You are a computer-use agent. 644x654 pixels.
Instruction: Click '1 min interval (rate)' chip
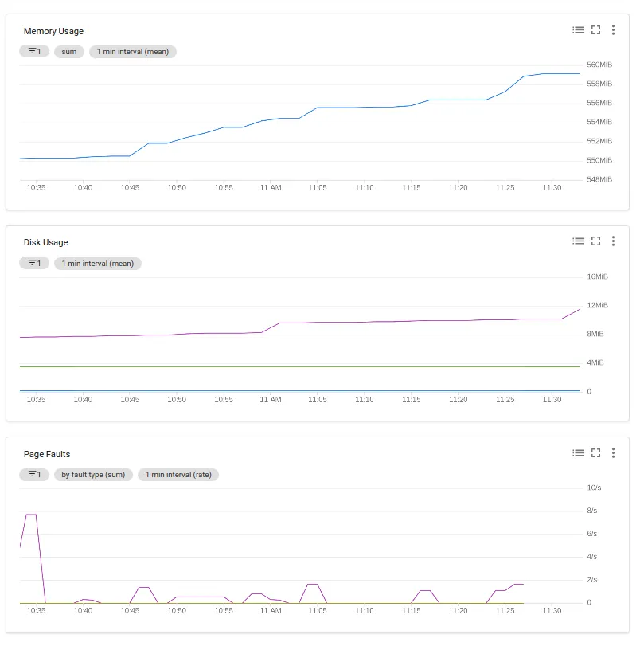coord(178,475)
